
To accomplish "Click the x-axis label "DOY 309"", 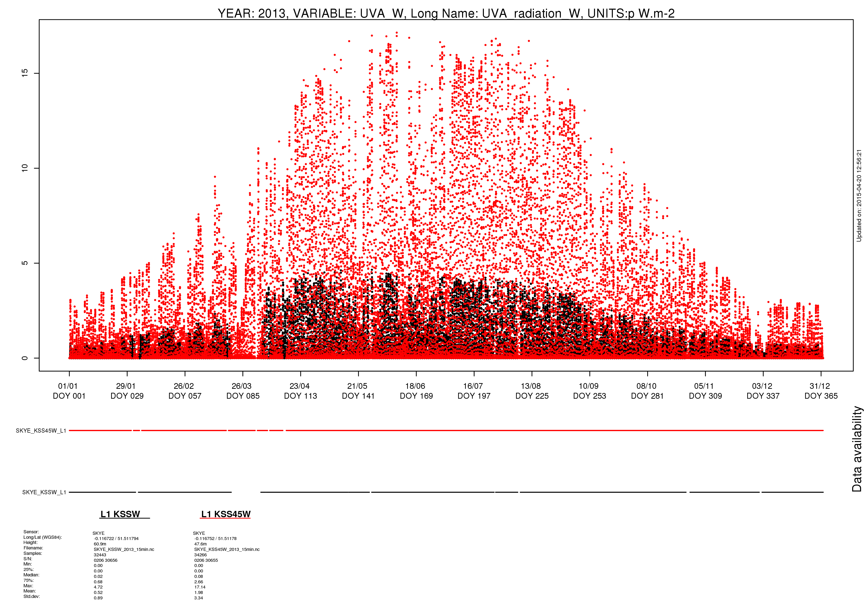I will pyautogui.click(x=705, y=396).
